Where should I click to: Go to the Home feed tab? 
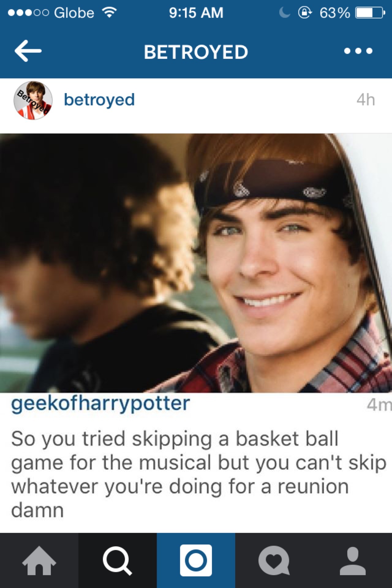tap(39, 560)
